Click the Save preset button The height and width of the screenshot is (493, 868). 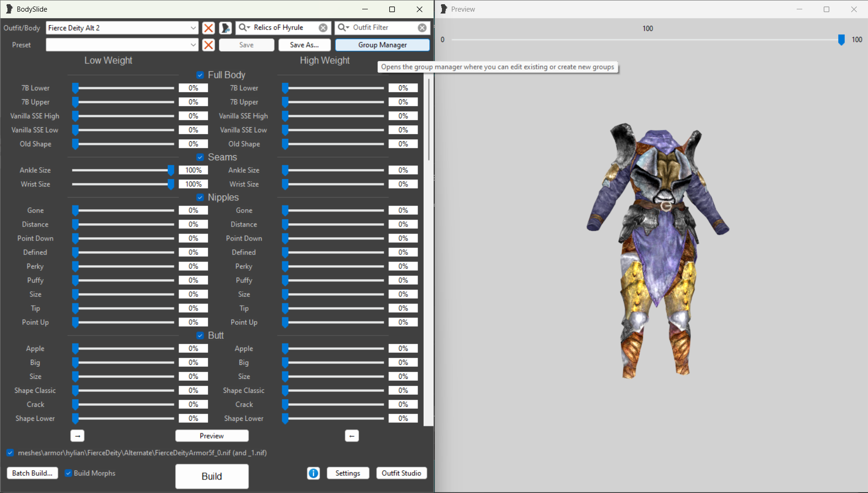point(247,45)
